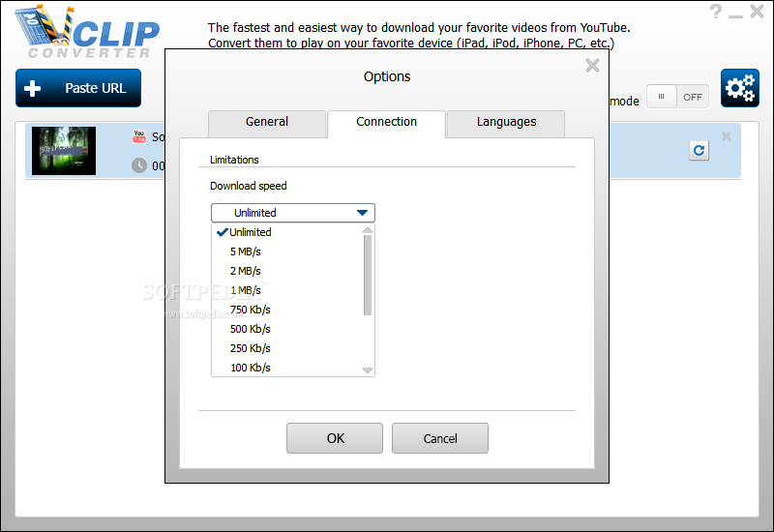
Task: Remove the video item with its X icon
Action: (x=727, y=136)
